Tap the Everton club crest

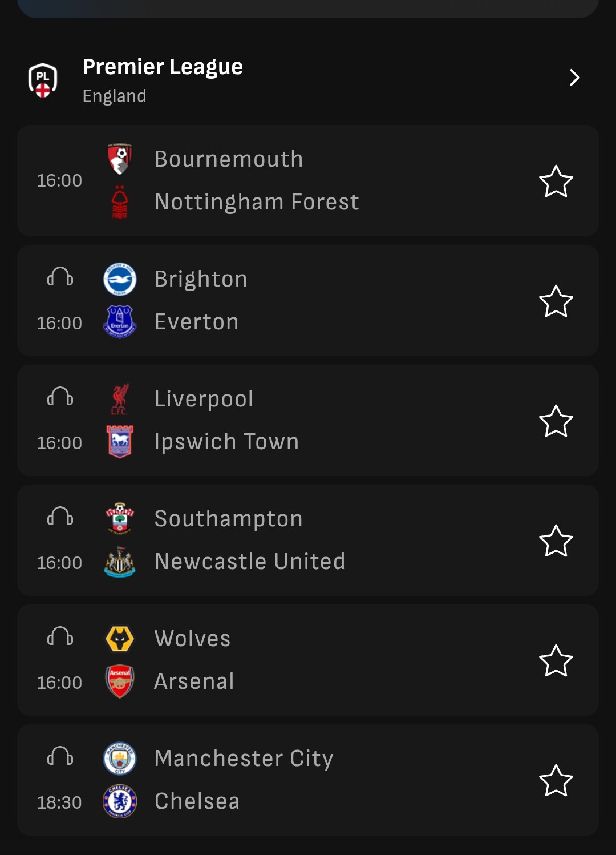(x=120, y=322)
